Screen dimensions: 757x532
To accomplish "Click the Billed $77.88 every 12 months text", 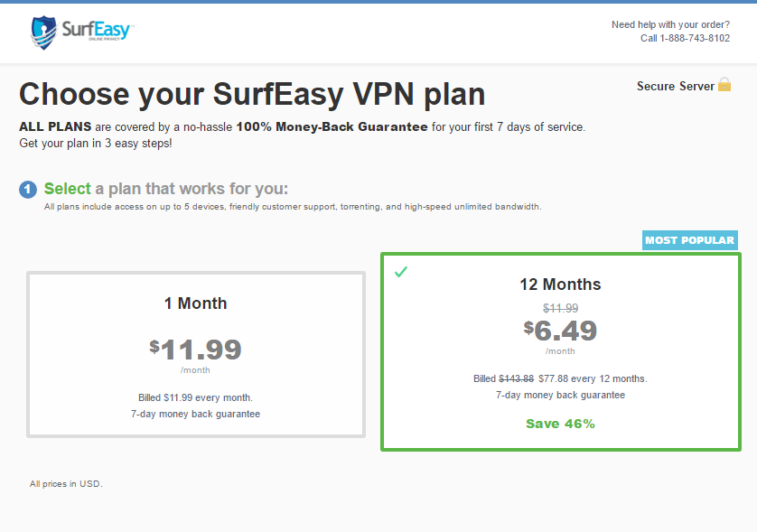I will tap(560, 378).
